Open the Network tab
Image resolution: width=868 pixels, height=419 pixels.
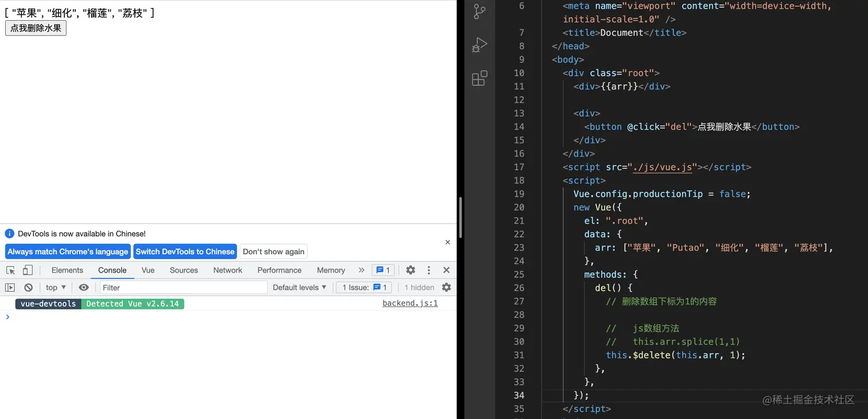coord(228,270)
